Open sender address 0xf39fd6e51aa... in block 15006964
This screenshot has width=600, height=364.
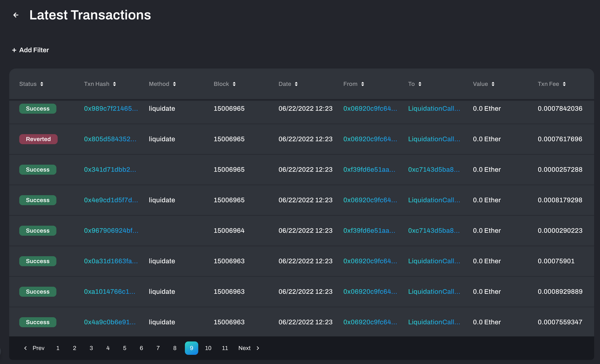(369, 231)
